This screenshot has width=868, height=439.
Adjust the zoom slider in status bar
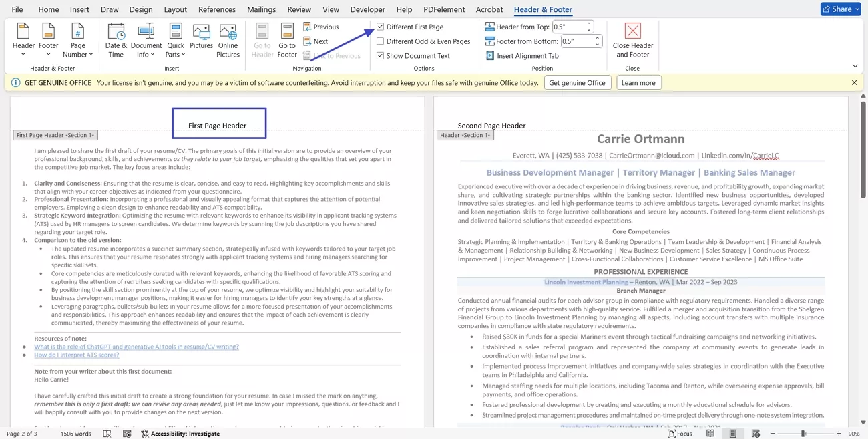[x=803, y=434]
